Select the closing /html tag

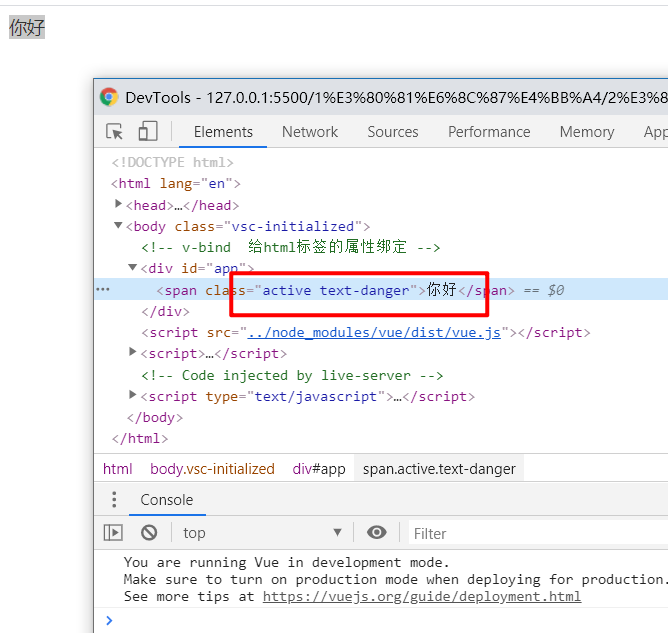click(x=140, y=439)
